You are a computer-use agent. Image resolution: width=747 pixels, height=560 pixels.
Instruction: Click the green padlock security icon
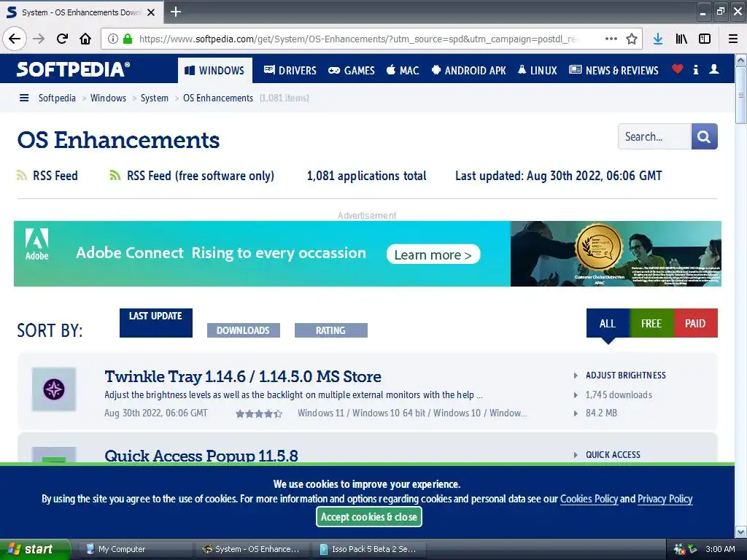(x=128, y=39)
